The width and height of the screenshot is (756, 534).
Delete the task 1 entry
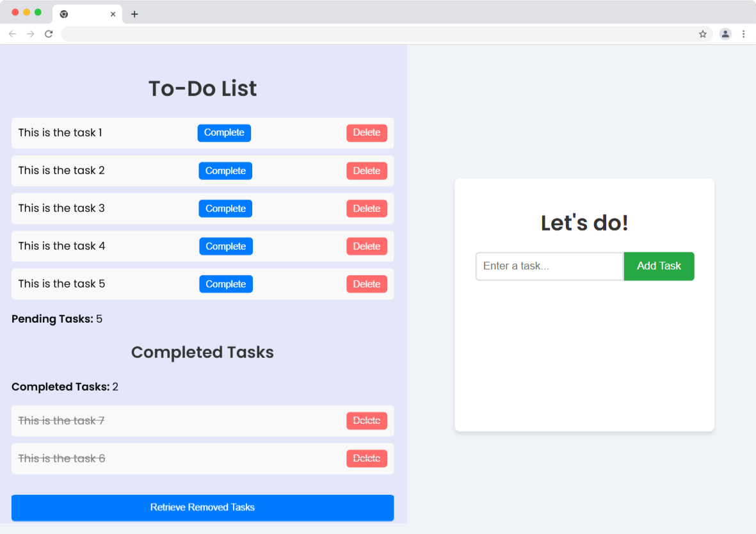(x=367, y=133)
